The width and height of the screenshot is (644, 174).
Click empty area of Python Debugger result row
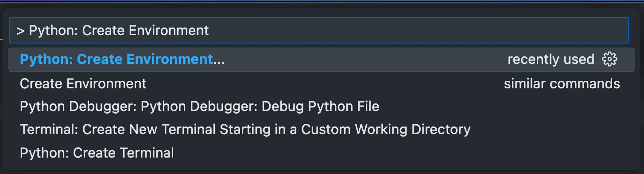(505, 106)
